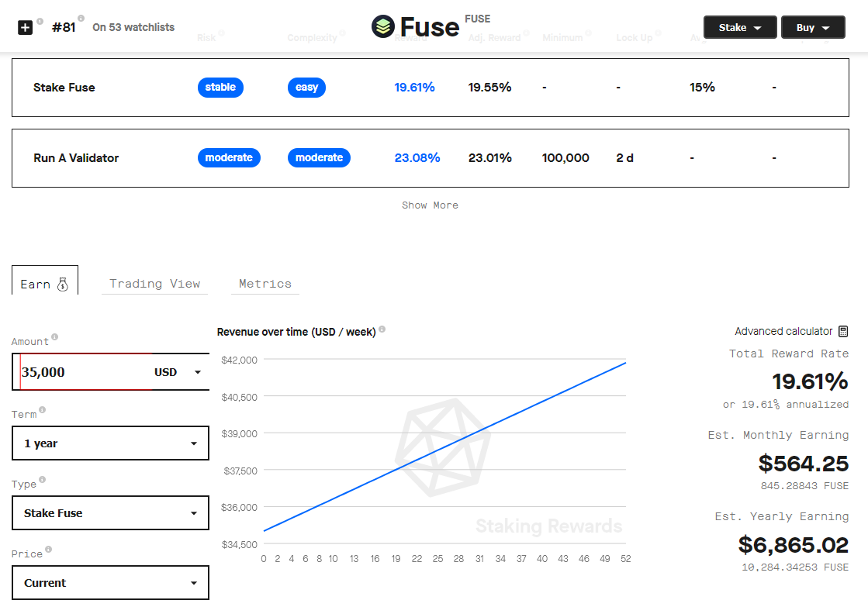Open the Buy dropdown button
Screen dimensions: 868x607
coord(813,27)
